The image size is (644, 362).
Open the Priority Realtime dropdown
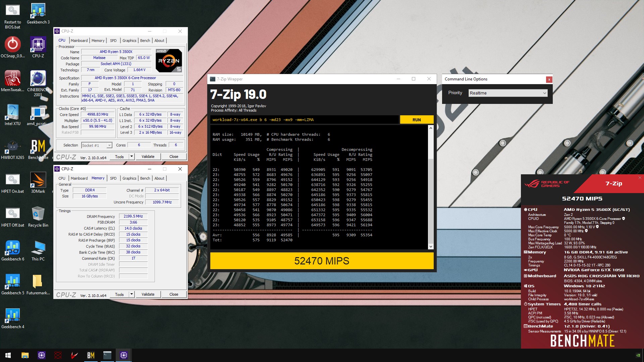[x=508, y=93]
